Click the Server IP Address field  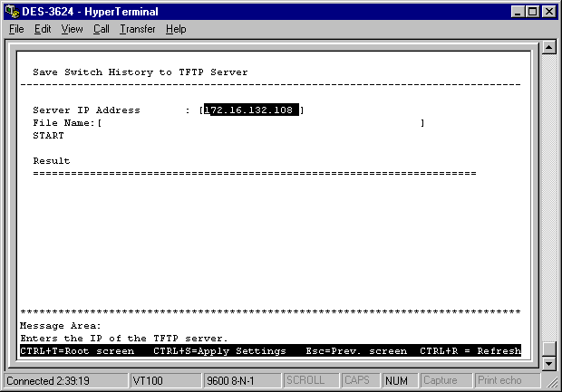click(x=252, y=110)
